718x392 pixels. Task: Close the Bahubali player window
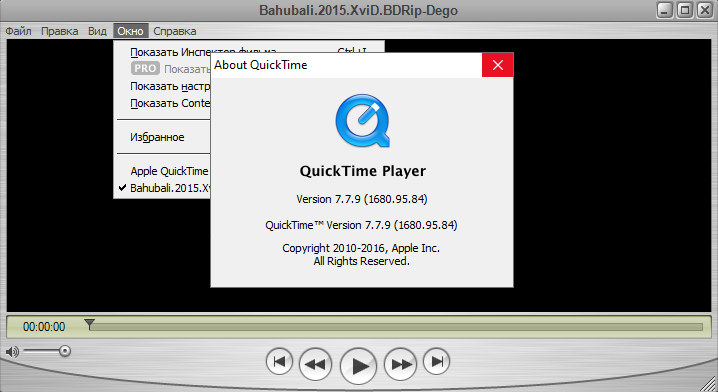point(705,10)
